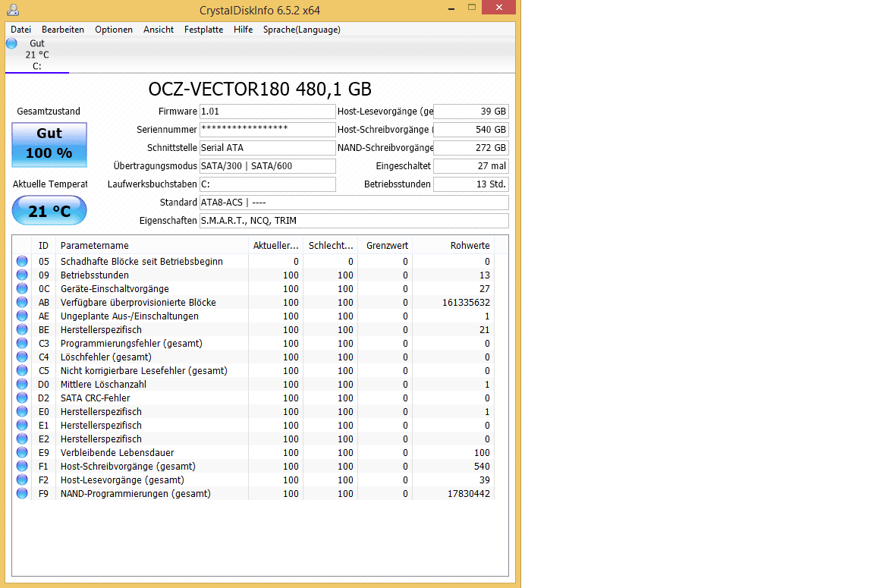Open the Sprache(Language) menu
The height and width of the screenshot is (588, 874).
click(301, 30)
